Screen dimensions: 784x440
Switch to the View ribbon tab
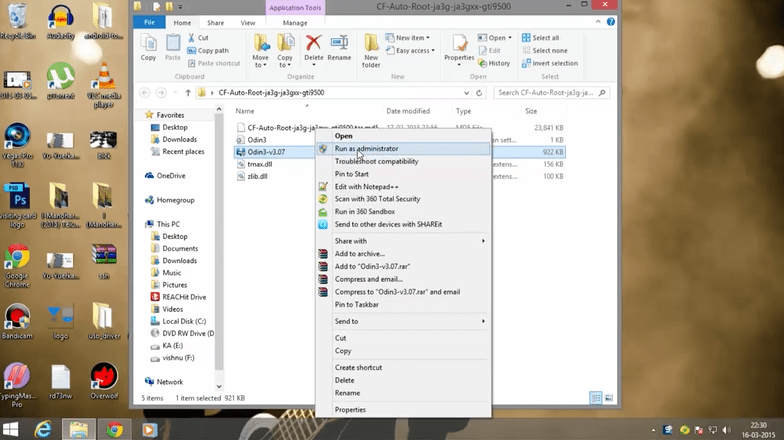click(248, 23)
